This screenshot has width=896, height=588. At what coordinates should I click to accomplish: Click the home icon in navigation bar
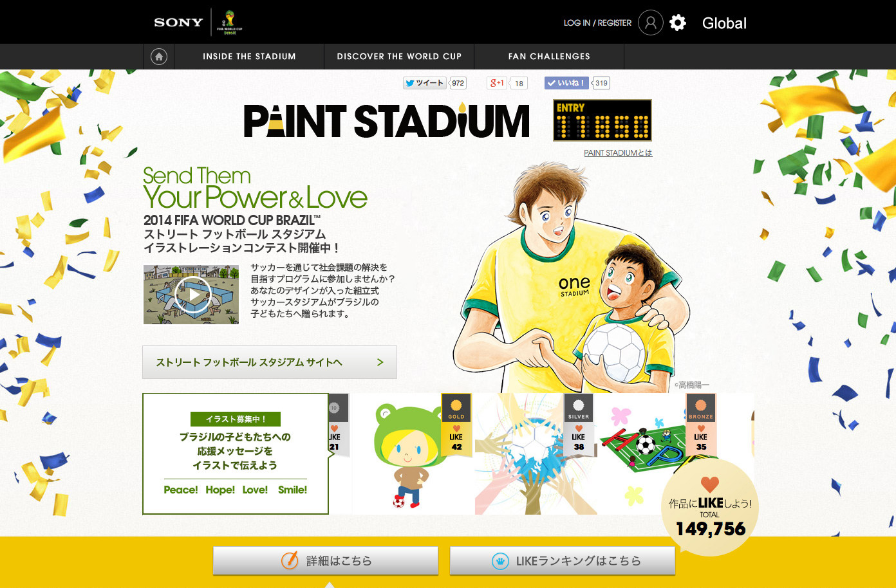click(x=159, y=57)
